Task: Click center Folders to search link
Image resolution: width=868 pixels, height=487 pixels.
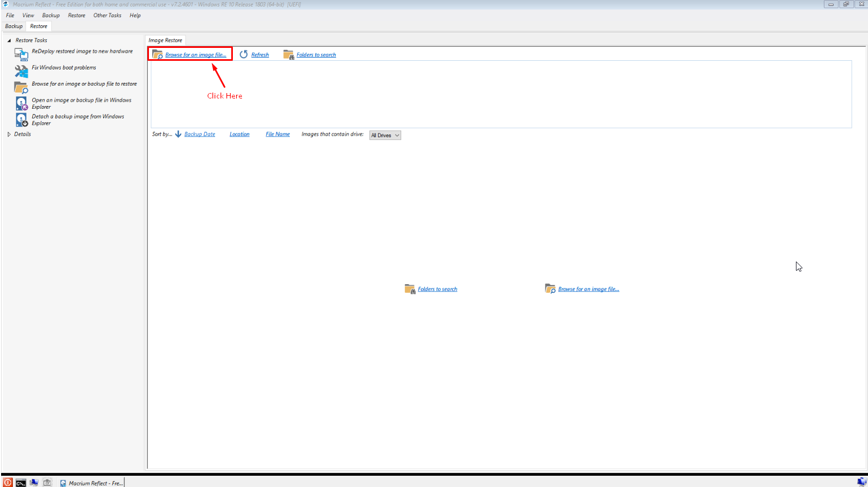Action: pos(437,289)
